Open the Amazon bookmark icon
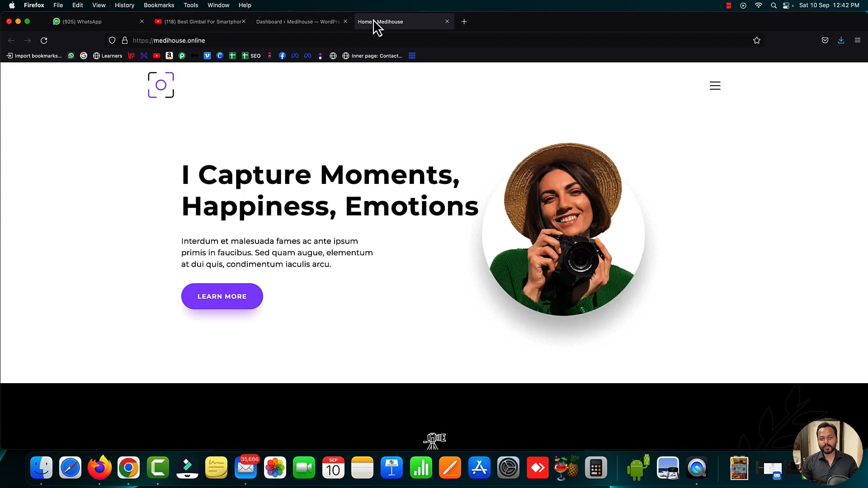The width and height of the screenshot is (868, 488). [x=169, y=56]
